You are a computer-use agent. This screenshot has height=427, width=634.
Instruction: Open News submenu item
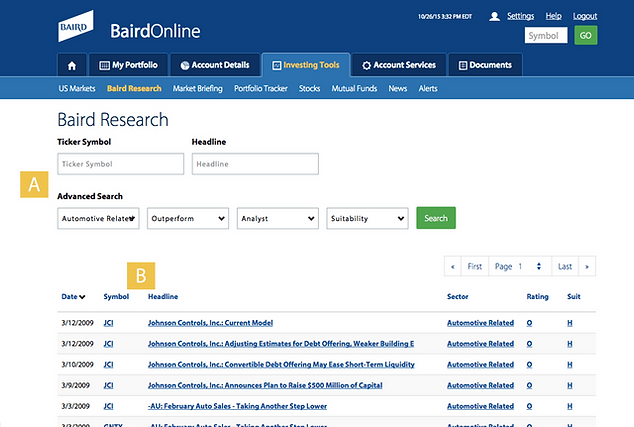[398, 89]
